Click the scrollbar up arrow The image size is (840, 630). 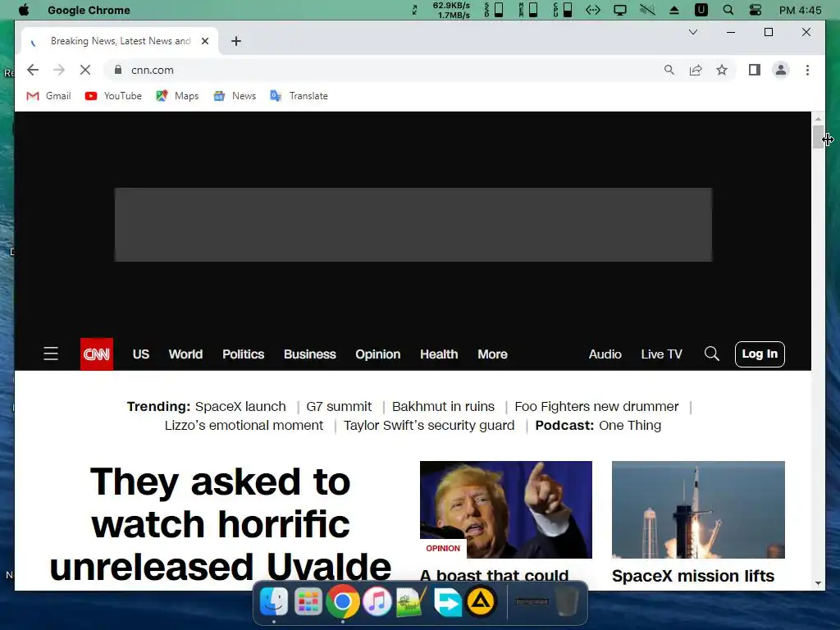[818, 118]
